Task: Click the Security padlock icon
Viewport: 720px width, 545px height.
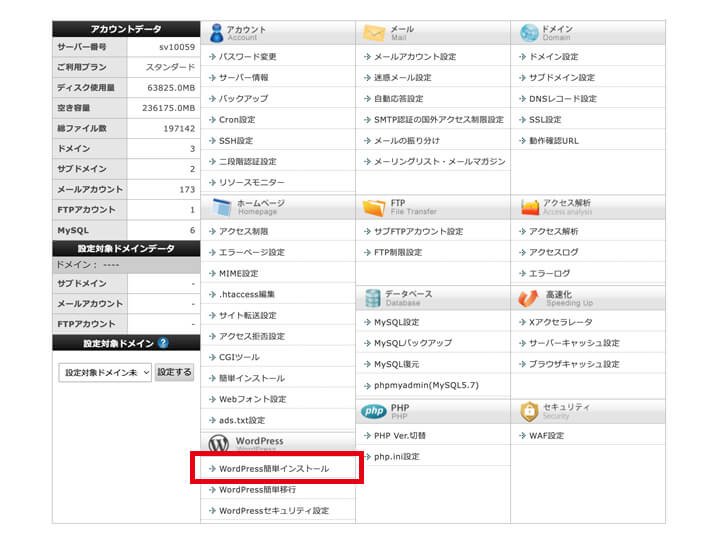Action: [x=528, y=411]
